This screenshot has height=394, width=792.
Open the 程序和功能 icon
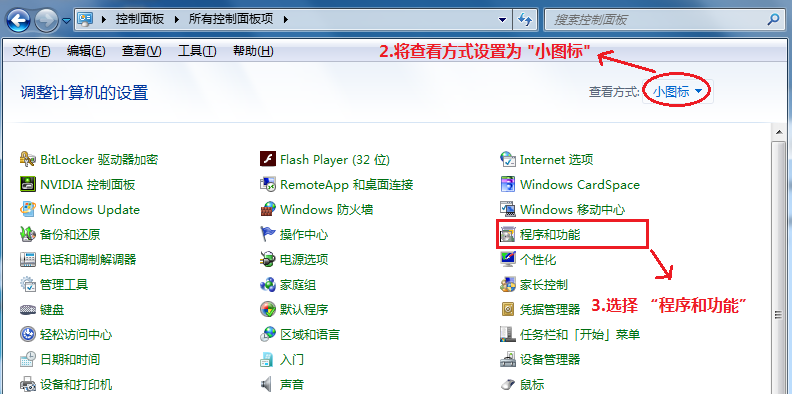508,234
